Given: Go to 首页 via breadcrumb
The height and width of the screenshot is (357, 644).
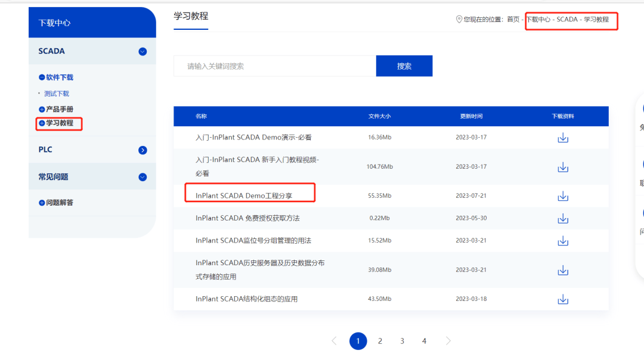Looking at the screenshot, I should tap(513, 19).
